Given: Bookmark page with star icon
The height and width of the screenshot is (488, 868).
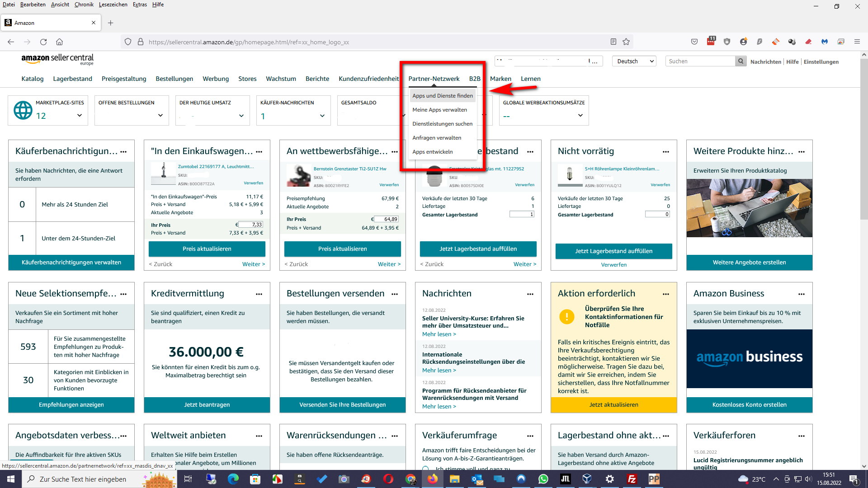Looking at the screenshot, I should (626, 42).
